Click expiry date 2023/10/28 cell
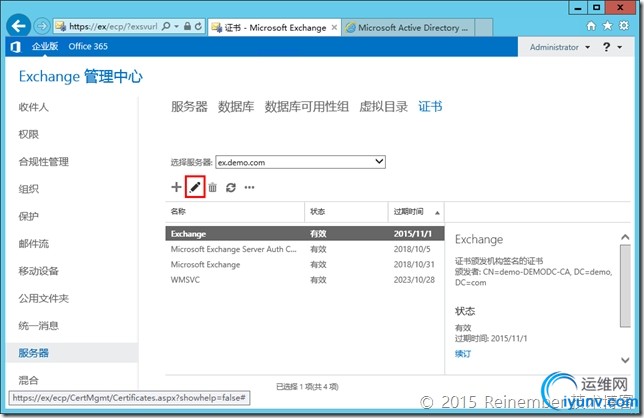Image resolution: width=644 pixels, height=418 pixels. (414, 280)
